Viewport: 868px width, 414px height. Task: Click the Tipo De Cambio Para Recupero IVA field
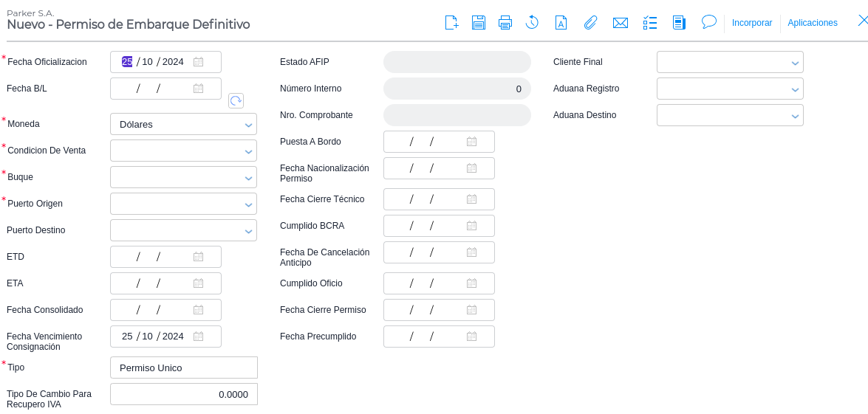point(183,394)
